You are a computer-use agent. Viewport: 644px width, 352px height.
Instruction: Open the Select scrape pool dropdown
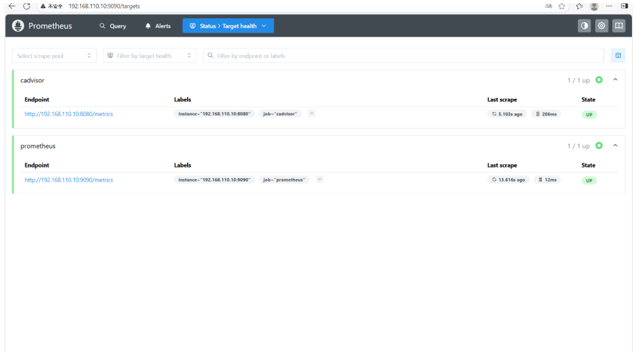[x=55, y=55]
